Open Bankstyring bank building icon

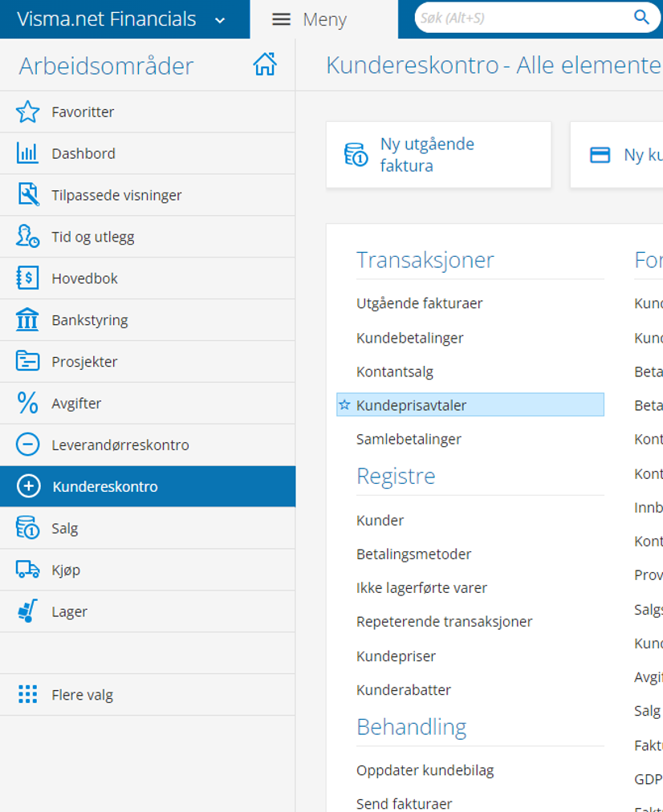(27, 320)
